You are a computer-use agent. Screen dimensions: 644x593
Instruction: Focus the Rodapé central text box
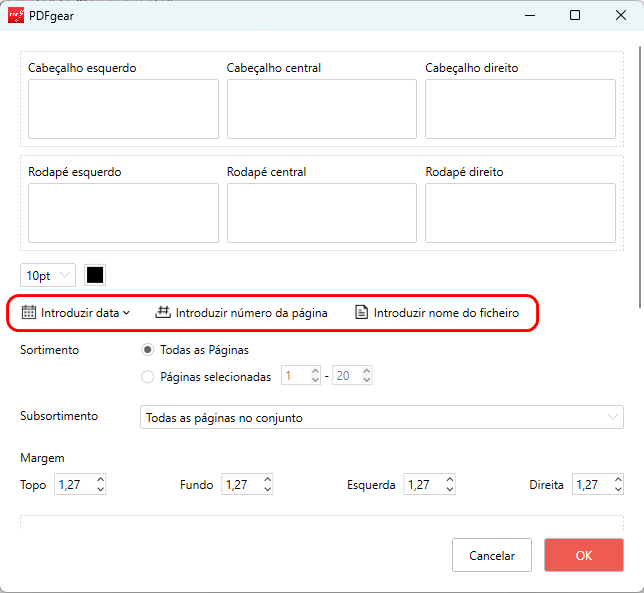(x=321, y=212)
